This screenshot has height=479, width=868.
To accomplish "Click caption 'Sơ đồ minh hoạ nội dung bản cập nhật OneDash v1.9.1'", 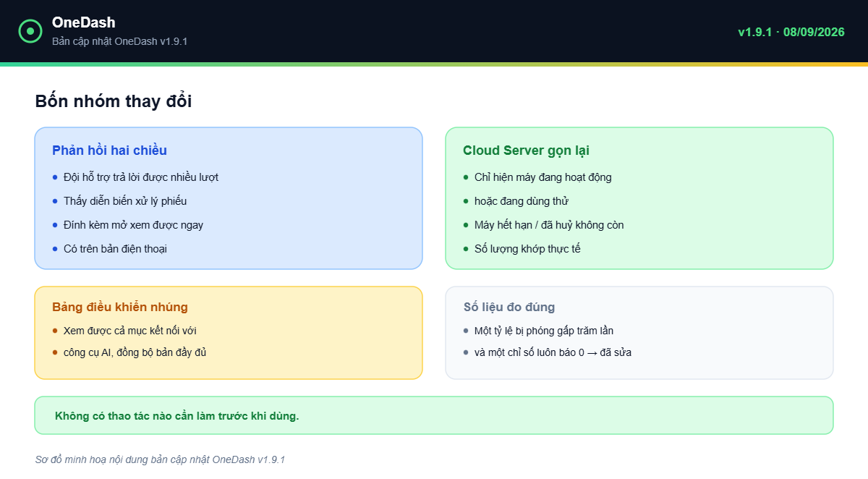I will (x=160, y=459).
